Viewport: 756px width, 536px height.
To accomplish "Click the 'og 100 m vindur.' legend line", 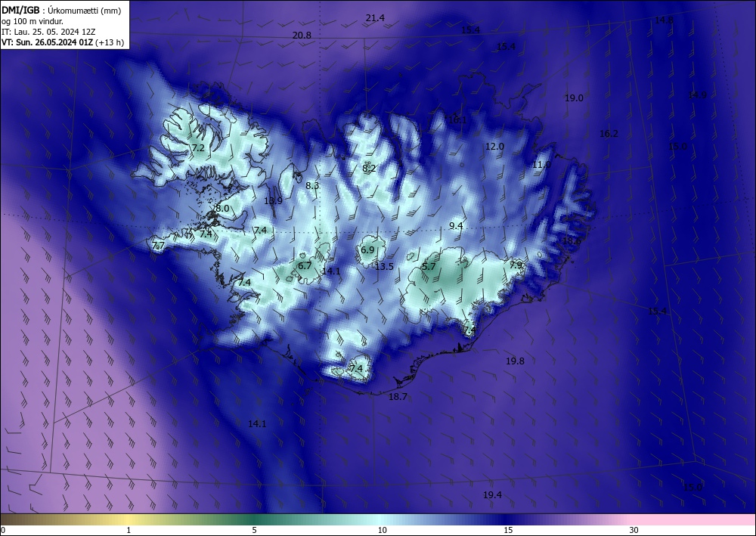I will coord(33,21).
